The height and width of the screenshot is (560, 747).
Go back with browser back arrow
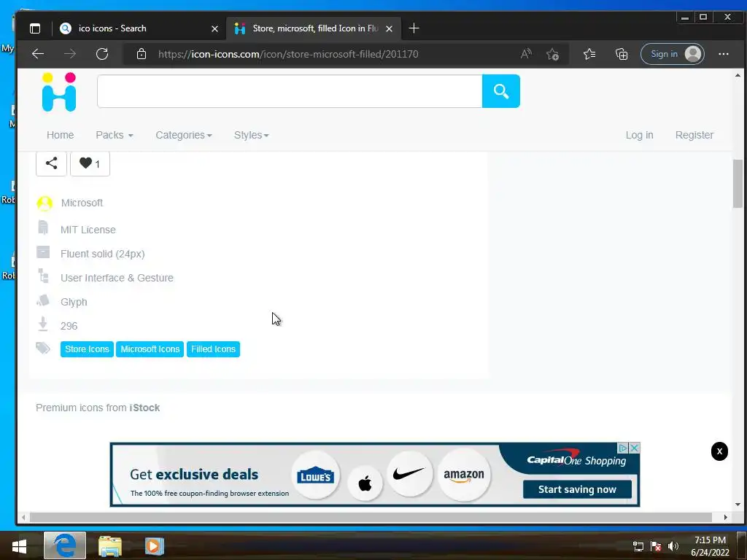coord(38,54)
